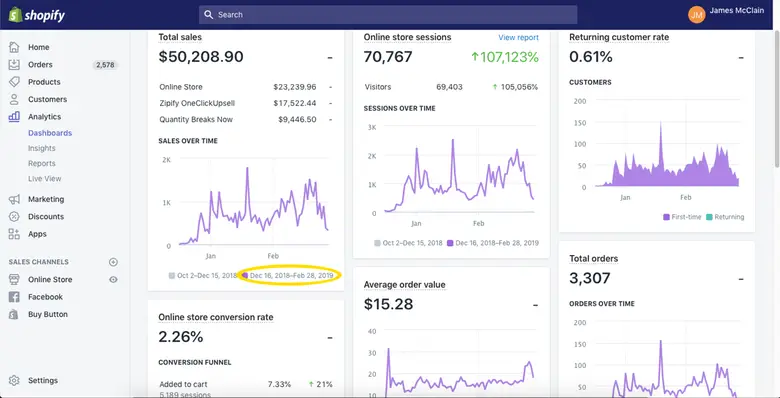780x398 pixels.
Task: Open the Insights sub-item
Action: point(42,148)
